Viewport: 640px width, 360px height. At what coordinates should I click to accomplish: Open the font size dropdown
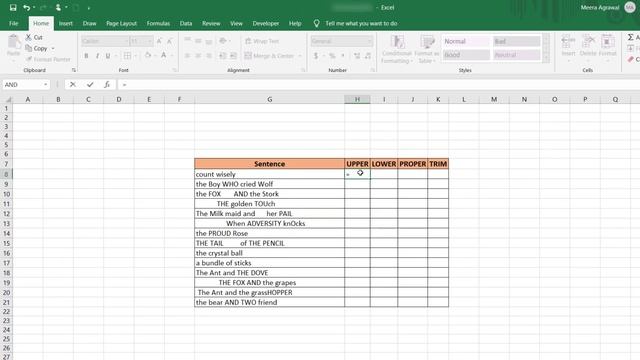point(150,41)
